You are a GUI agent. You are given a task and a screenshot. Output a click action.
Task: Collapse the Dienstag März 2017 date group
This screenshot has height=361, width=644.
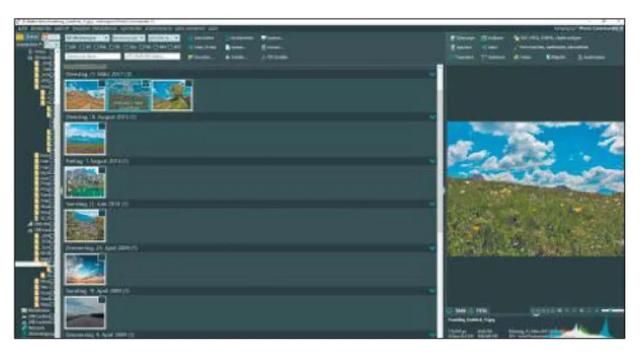click(x=432, y=75)
